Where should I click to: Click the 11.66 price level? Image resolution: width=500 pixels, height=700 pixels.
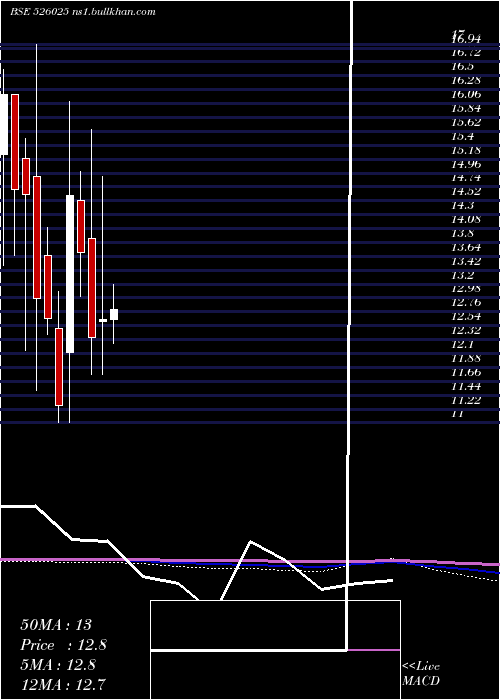466,372
